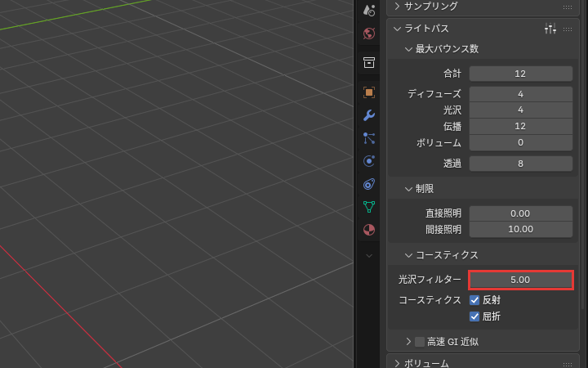Expand the 高速 GI 近似 subpanel
The image size is (588, 368).
click(x=409, y=342)
